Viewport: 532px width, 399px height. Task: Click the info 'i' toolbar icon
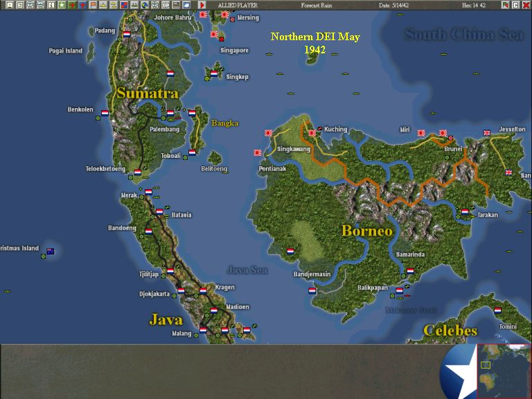coord(51,5)
